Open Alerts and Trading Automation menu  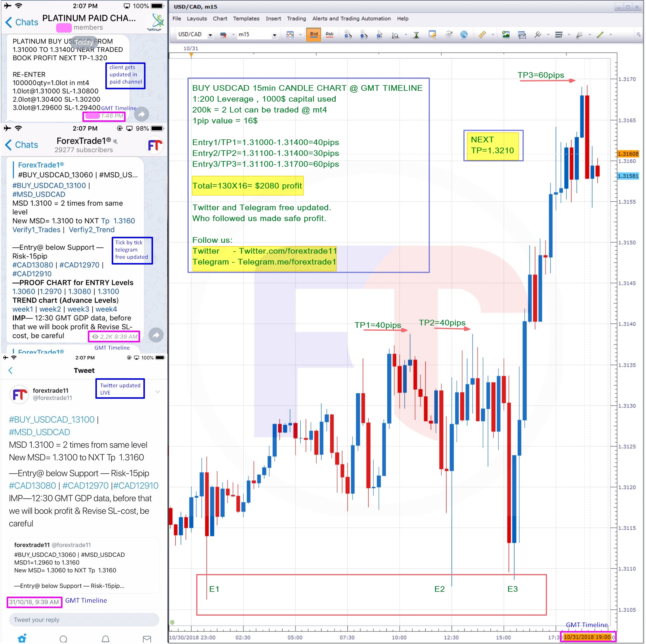pyautogui.click(x=351, y=19)
